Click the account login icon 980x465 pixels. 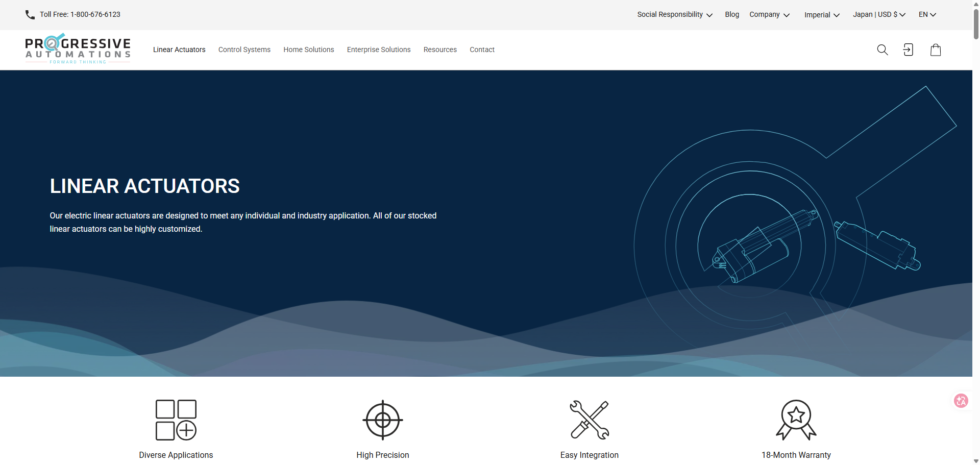coord(908,50)
